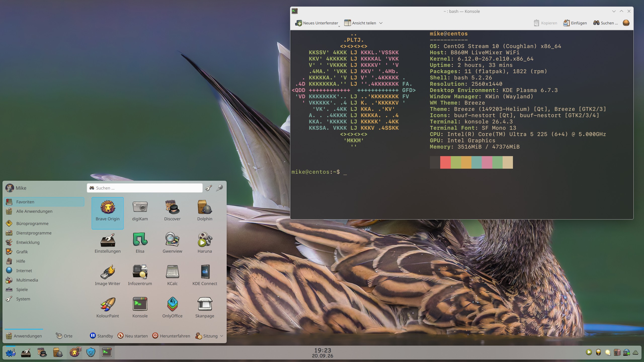This screenshot has width=644, height=362.
Task: Click the red color swatch in terminal
Action: (445, 162)
